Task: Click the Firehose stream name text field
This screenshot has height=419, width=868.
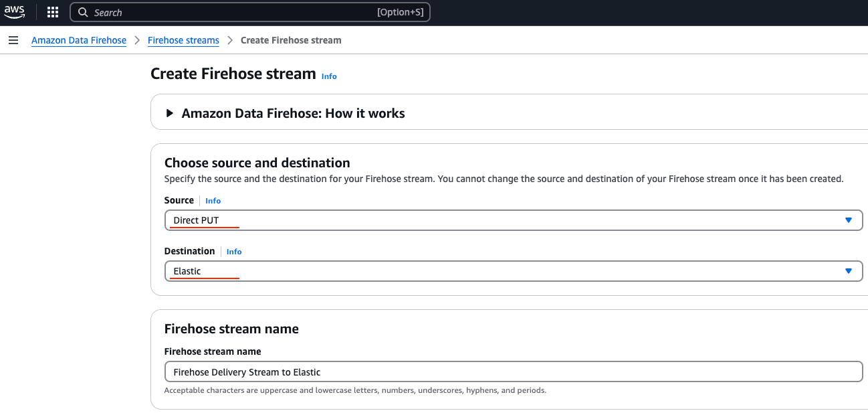Action: coord(513,371)
